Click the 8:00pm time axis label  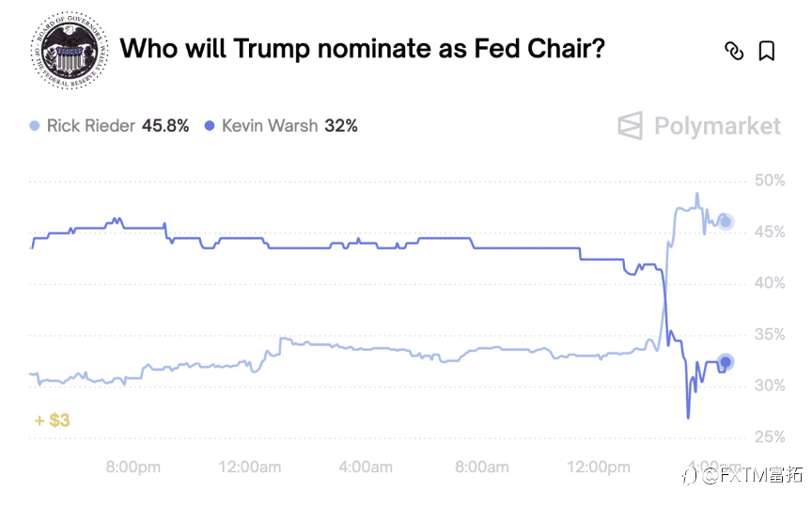point(132,467)
